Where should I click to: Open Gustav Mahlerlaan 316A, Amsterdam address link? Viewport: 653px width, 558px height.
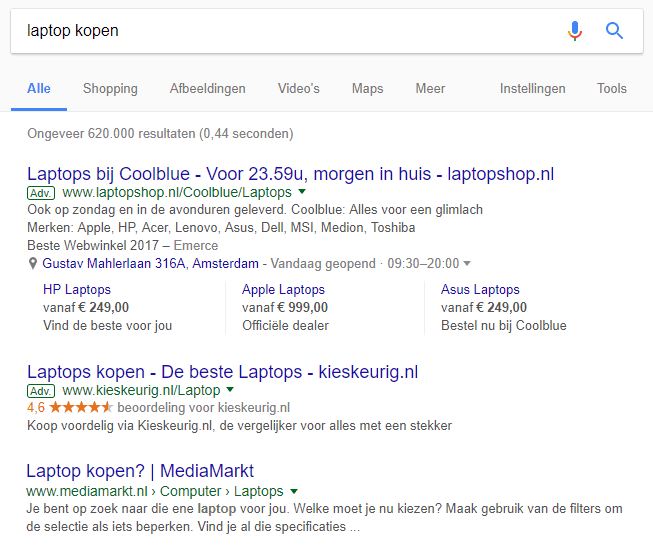150,263
